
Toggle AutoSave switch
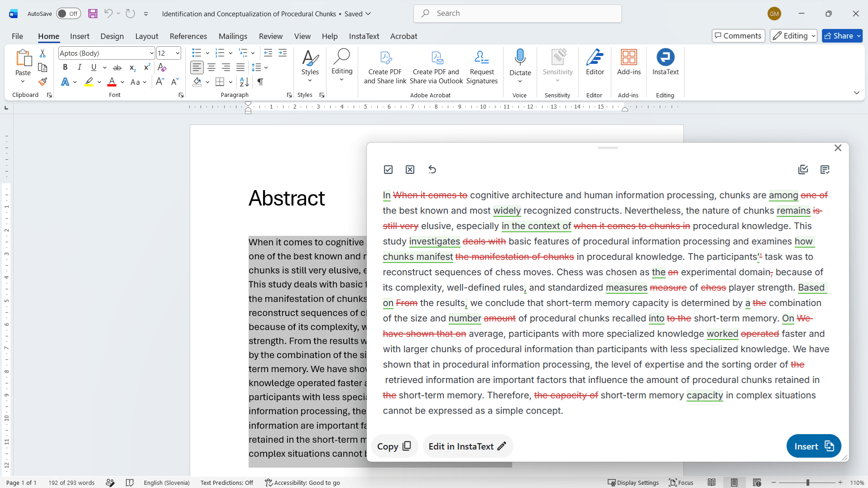68,14
